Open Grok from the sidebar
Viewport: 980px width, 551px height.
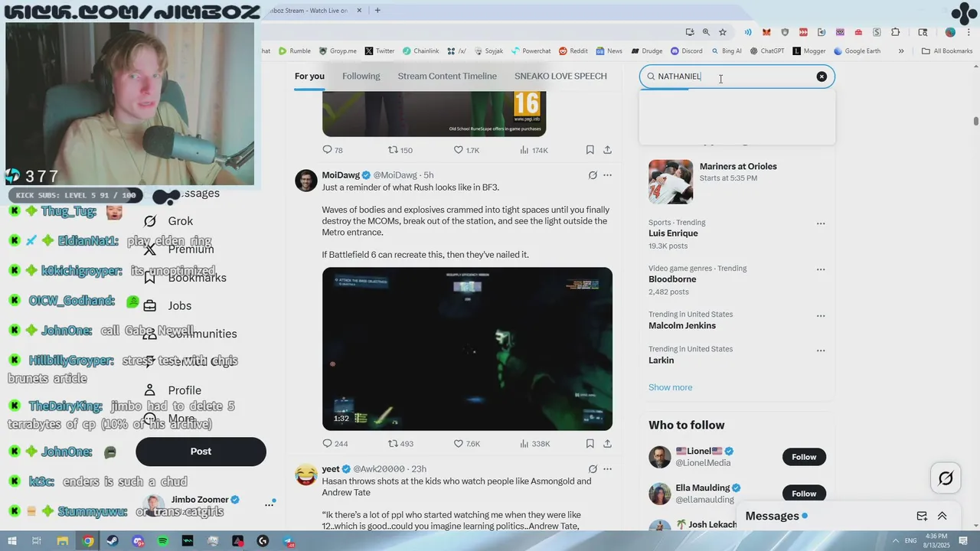(168, 221)
